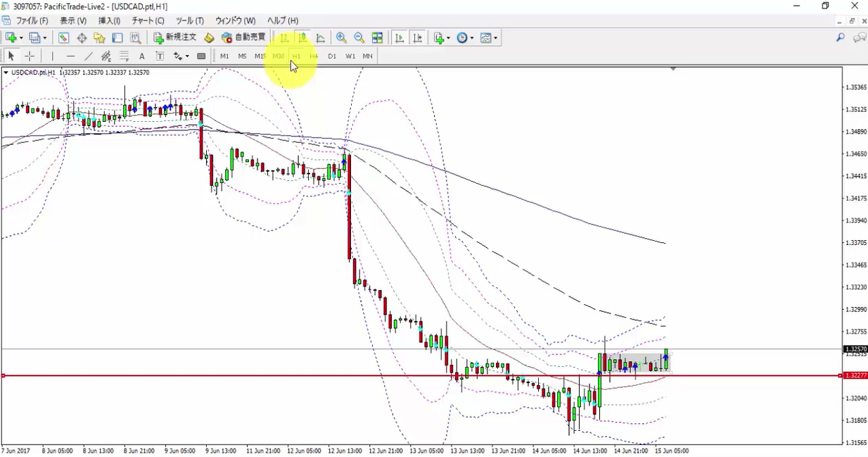The height and width of the screenshot is (457, 868).
Task: Select the text label tool marked T
Action: (160, 56)
